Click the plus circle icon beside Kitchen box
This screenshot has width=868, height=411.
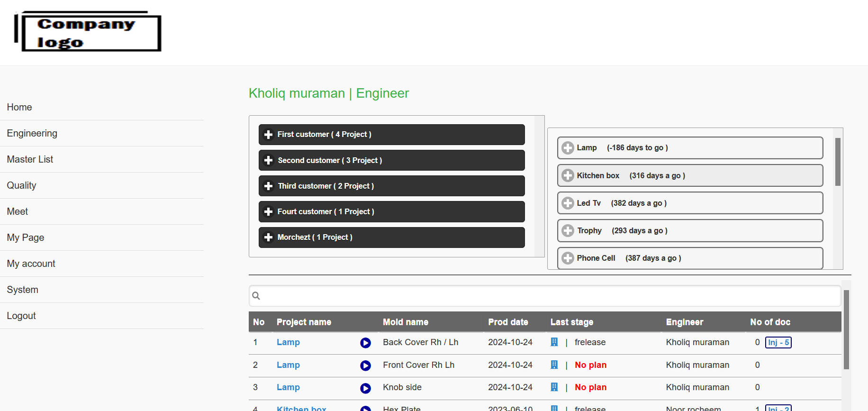pos(568,175)
